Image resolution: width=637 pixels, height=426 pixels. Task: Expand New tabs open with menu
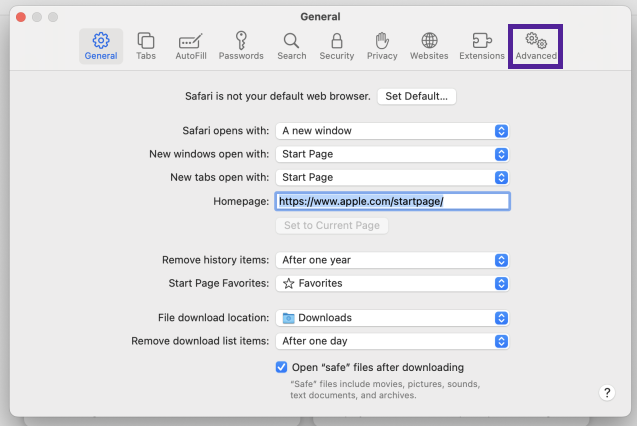pyautogui.click(x=392, y=177)
